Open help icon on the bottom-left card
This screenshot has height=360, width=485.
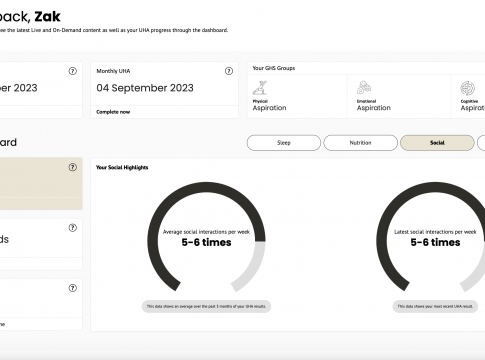pos(73,288)
